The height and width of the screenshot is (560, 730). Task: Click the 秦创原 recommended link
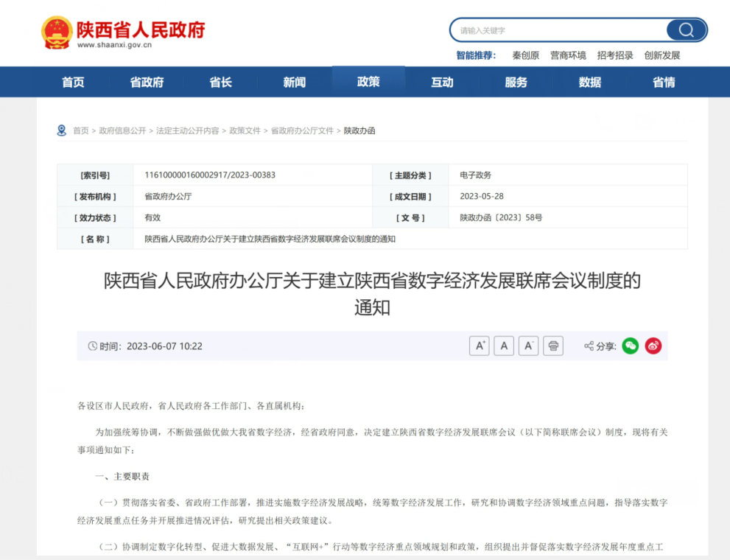526,55
